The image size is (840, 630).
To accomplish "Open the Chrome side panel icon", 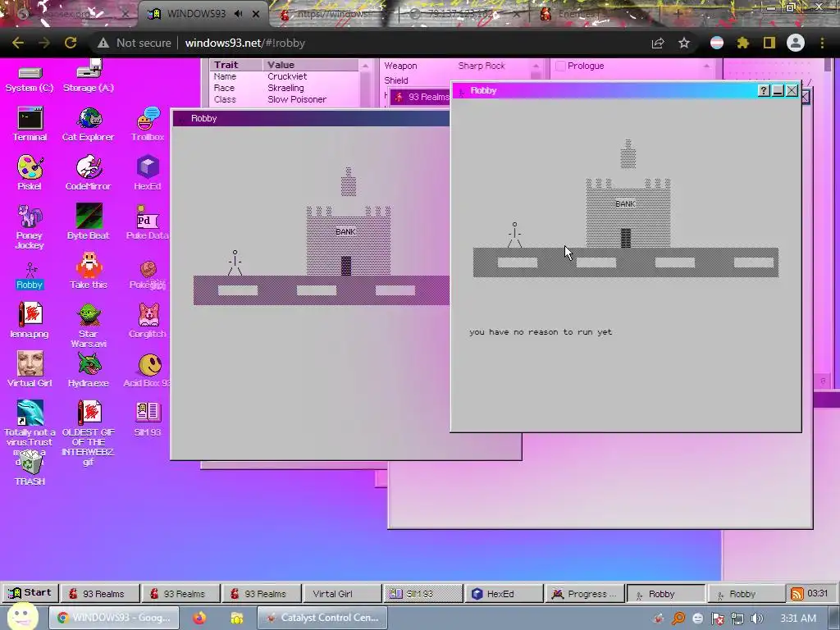I will coord(769,43).
